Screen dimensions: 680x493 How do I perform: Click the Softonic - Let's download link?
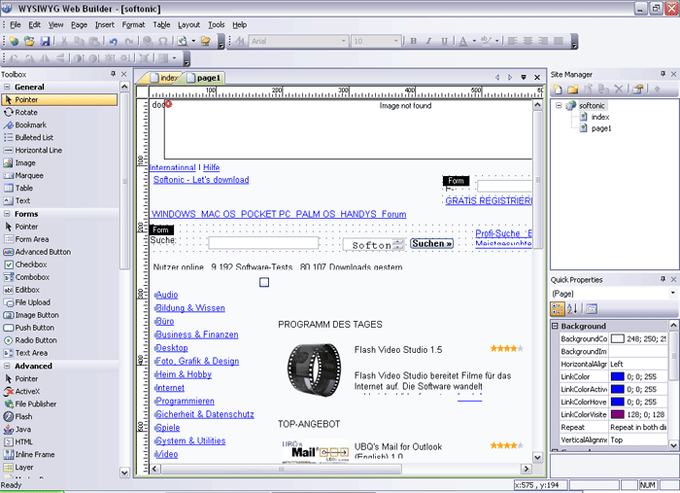point(201,180)
